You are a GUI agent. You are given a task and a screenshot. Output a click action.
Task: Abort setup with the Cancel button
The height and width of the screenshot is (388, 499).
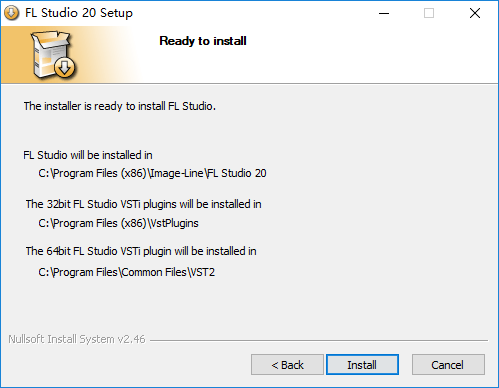(448, 365)
